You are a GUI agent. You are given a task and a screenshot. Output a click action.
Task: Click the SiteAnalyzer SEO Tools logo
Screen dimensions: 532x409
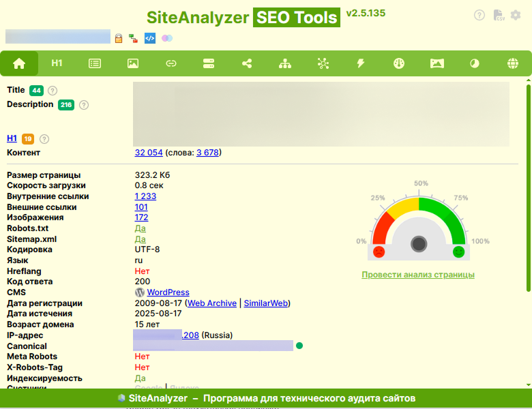(x=243, y=17)
